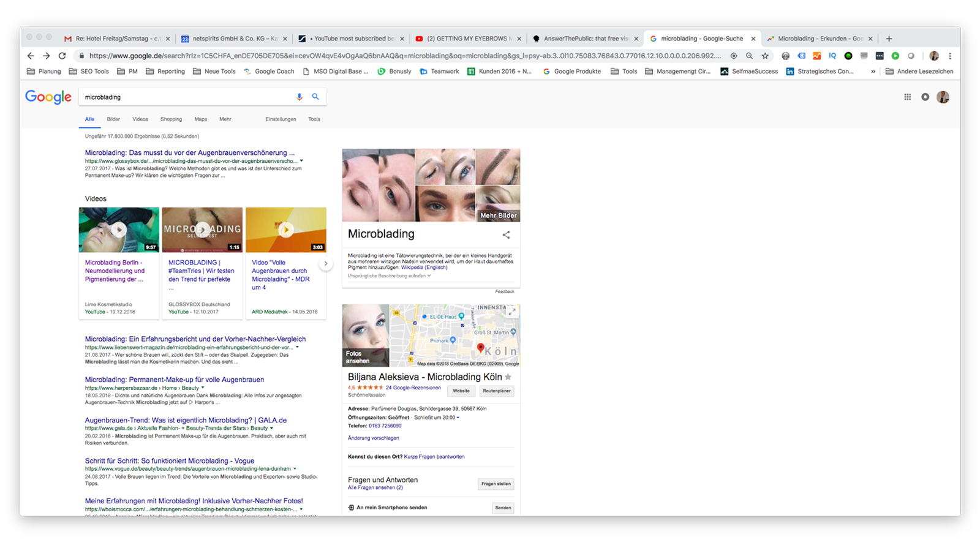980x551 pixels.
Task: Play the Volle Augenbrauen MDR video
Action: (286, 230)
